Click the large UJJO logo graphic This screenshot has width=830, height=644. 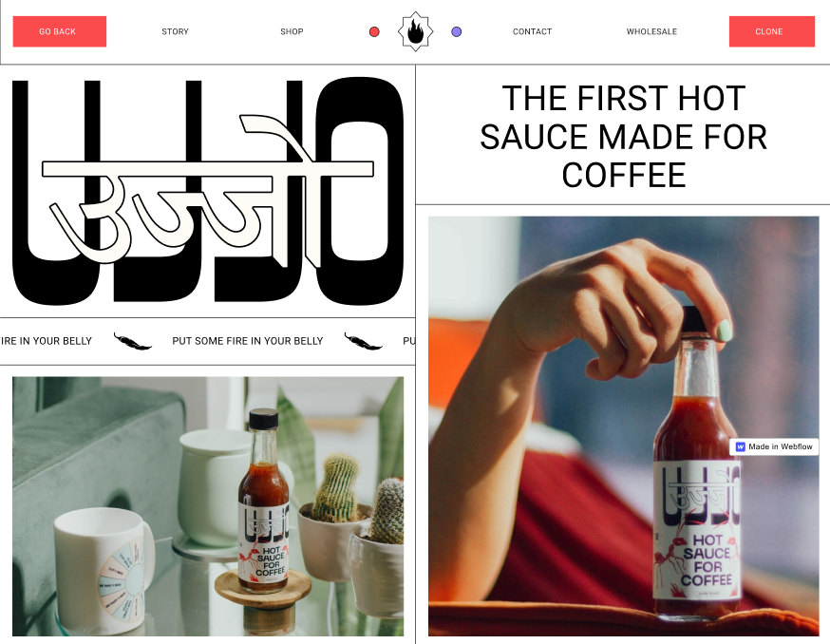[208, 191]
